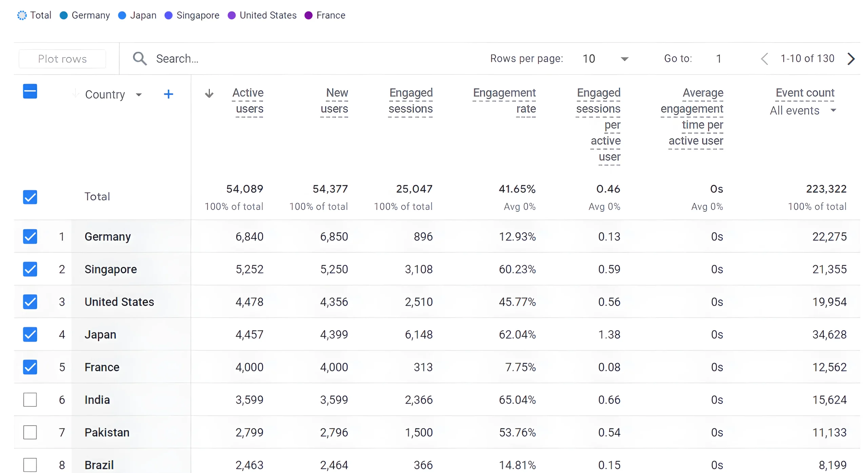Image resolution: width=868 pixels, height=473 pixels.
Task: Click the Total legend dotted circle icon
Action: tap(22, 15)
